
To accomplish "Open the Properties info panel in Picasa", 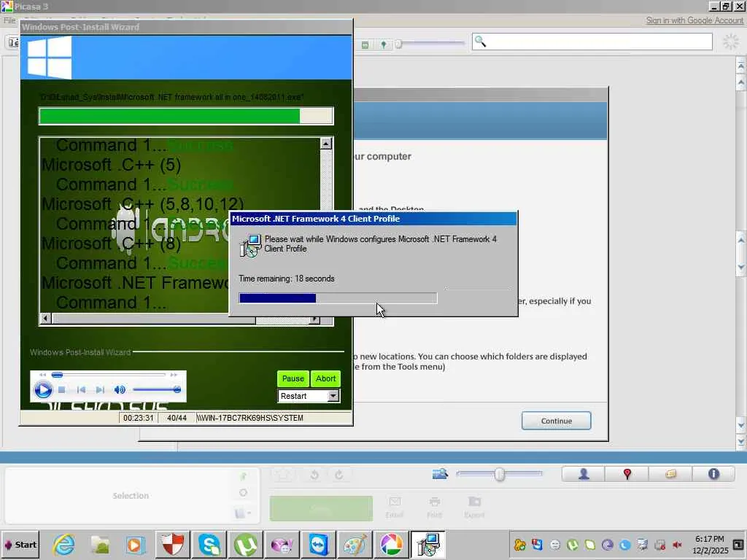I will [713, 474].
